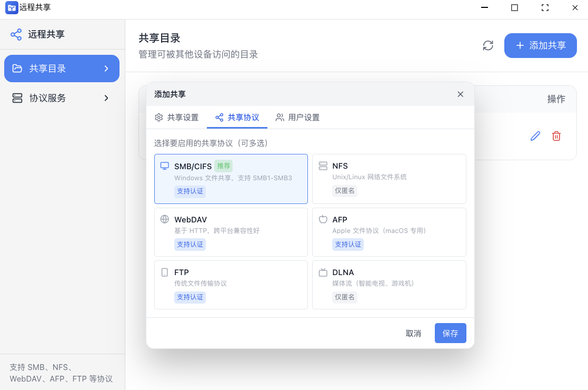
Task: Enable the DLNA protocol card
Action: pos(389,285)
